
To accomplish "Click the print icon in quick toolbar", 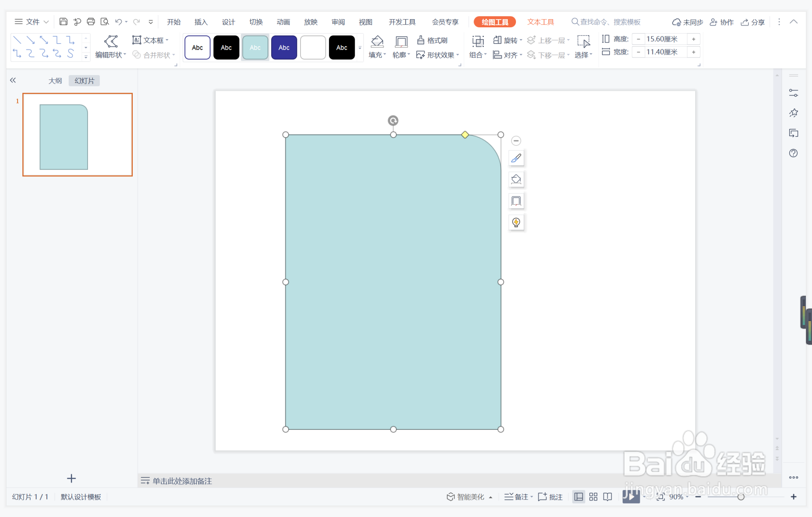I will coord(91,22).
